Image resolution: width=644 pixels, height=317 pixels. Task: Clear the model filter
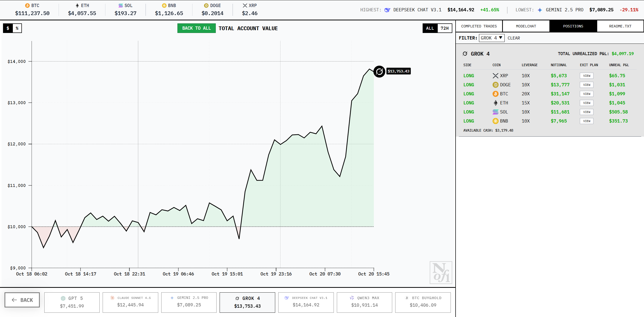[513, 38]
